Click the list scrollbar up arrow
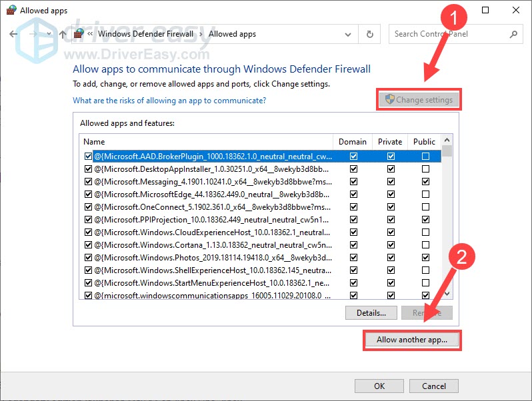The height and width of the screenshot is (401, 532). coord(447,140)
